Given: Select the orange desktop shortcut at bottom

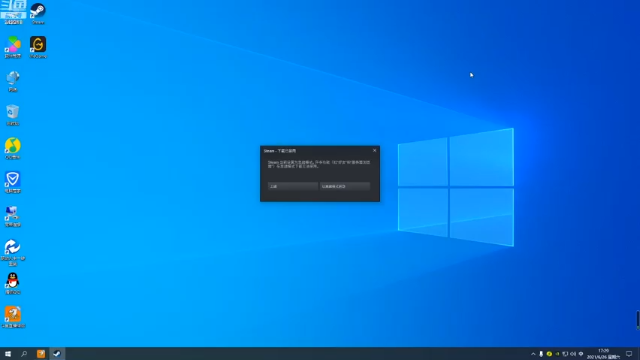Looking at the screenshot, I should pyautogui.click(x=13, y=317).
